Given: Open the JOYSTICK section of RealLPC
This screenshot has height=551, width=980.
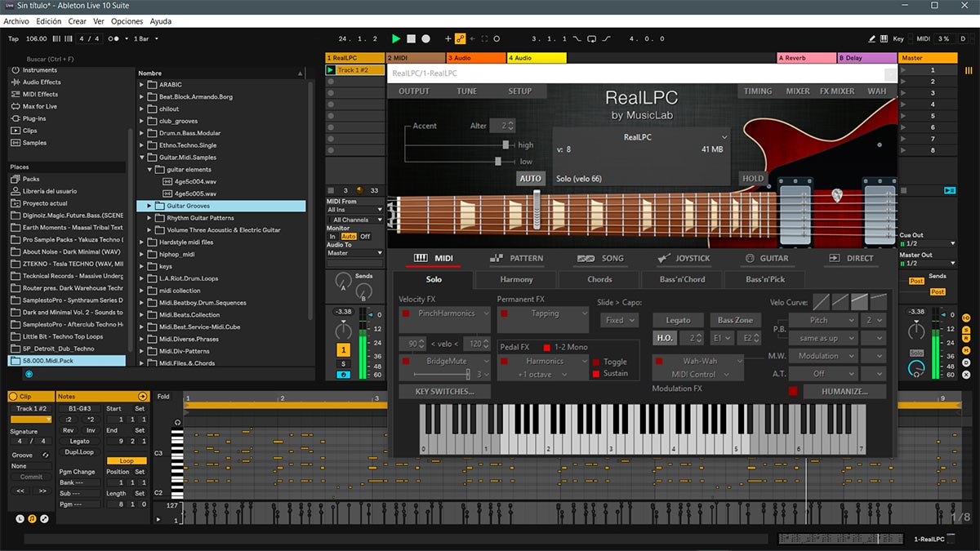Looking at the screenshot, I should click(684, 259).
